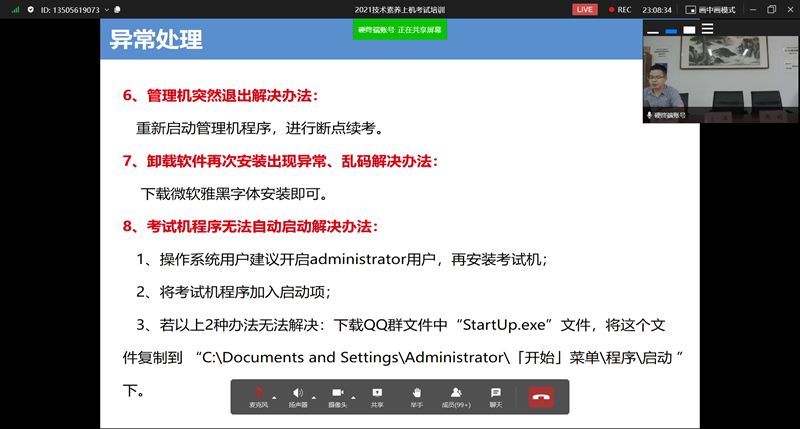Select the list layout on video panel
The height and width of the screenshot is (429, 800).
coord(707,30)
